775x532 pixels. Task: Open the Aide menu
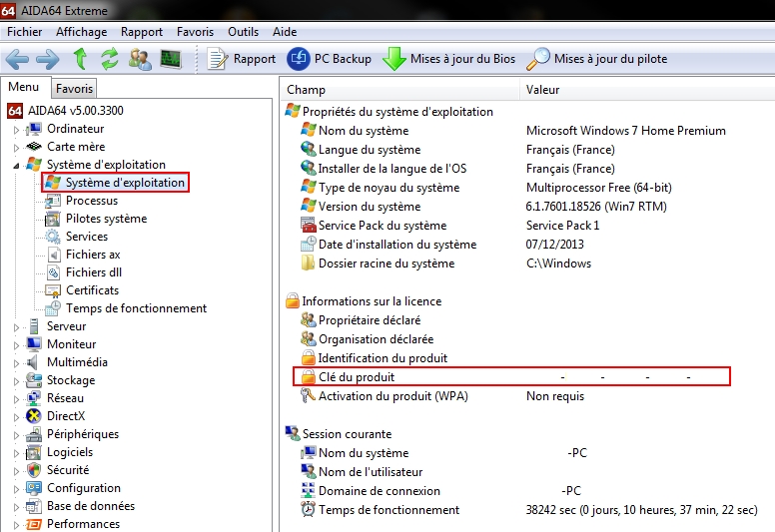(x=285, y=32)
